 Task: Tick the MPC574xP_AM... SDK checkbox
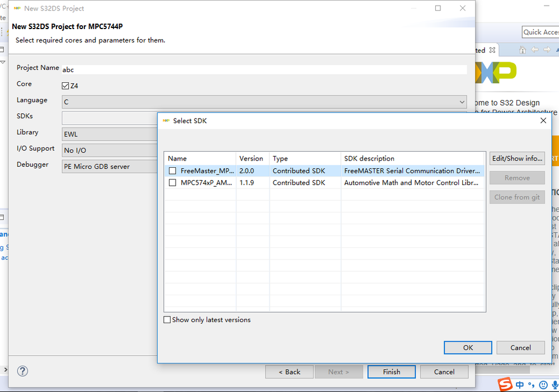tap(172, 183)
